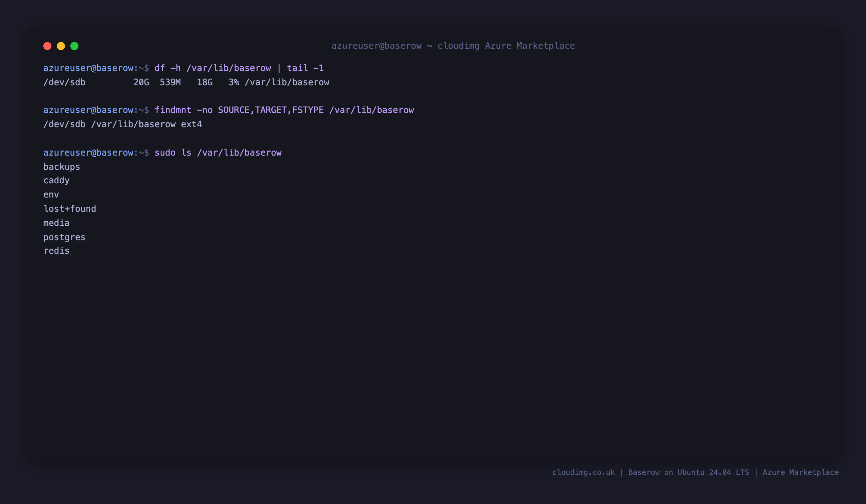This screenshot has height=504, width=866.
Task: Click 'Baserow on Ubuntu 24.04 LTS' footer text
Action: (x=689, y=473)
